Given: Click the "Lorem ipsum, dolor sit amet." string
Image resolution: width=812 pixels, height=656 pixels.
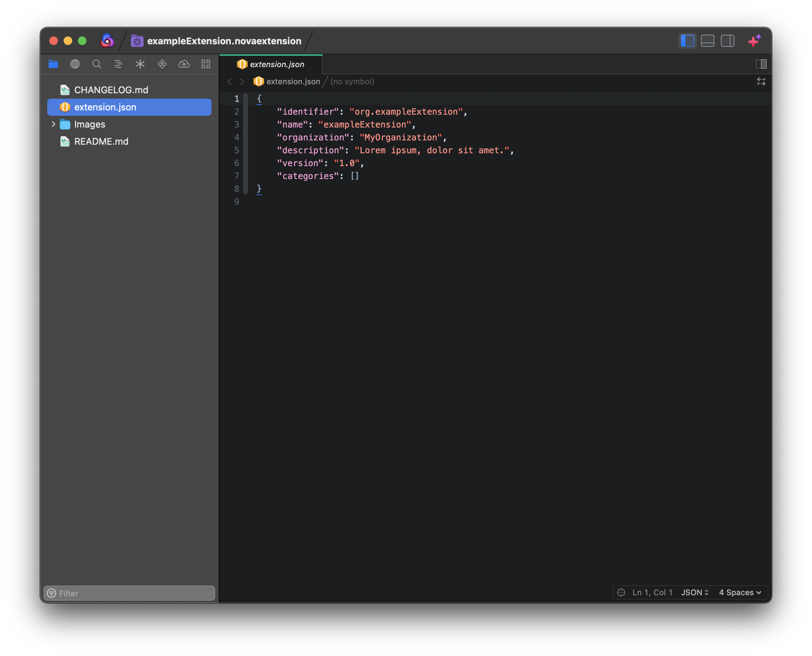Looking at the screenshot, I should coord(432,150).
